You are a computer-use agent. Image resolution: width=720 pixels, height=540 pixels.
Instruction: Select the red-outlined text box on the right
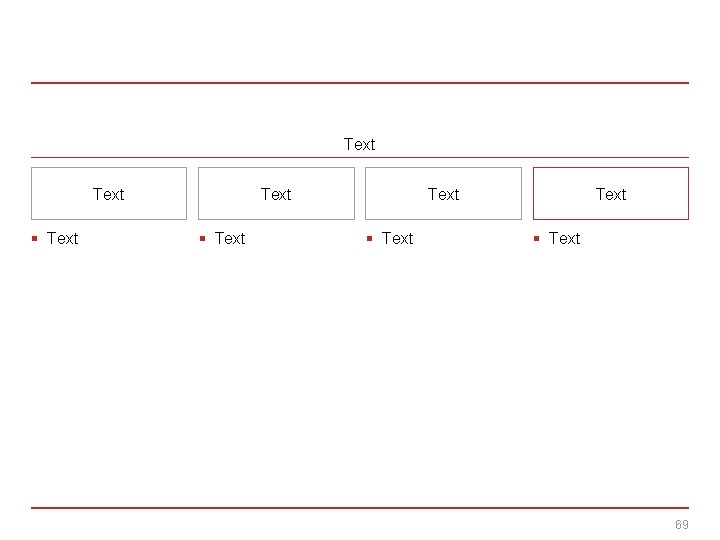[610, 194]
